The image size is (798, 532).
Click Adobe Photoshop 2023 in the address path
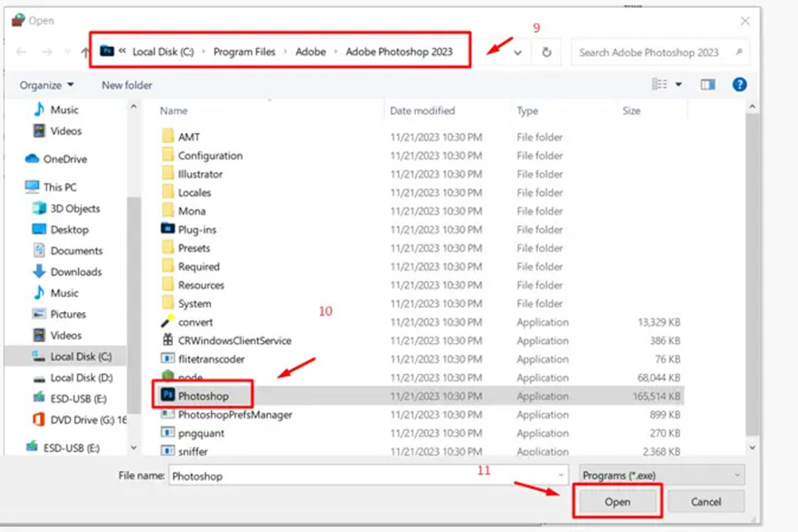pyautogui.click(x=399, y=52)
